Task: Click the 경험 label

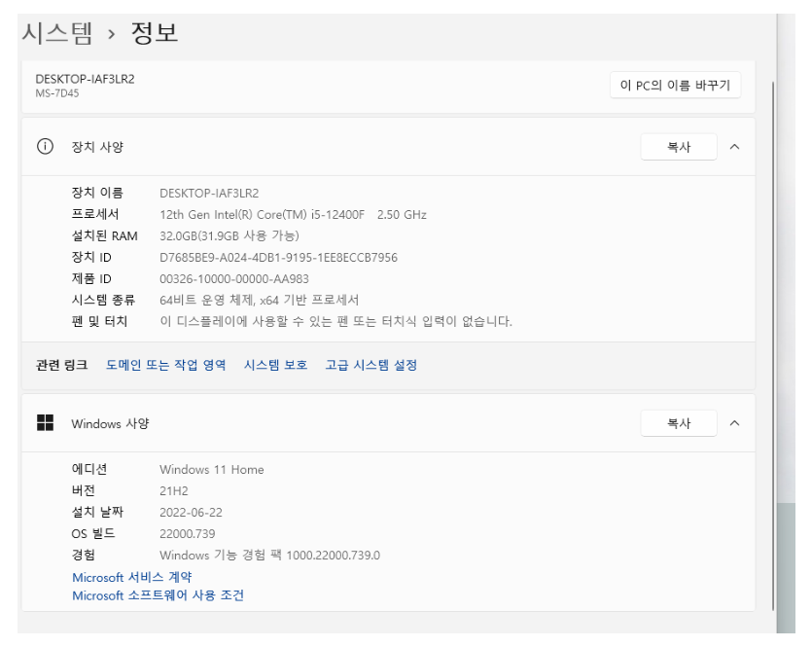Action: (x=84, y=555)
